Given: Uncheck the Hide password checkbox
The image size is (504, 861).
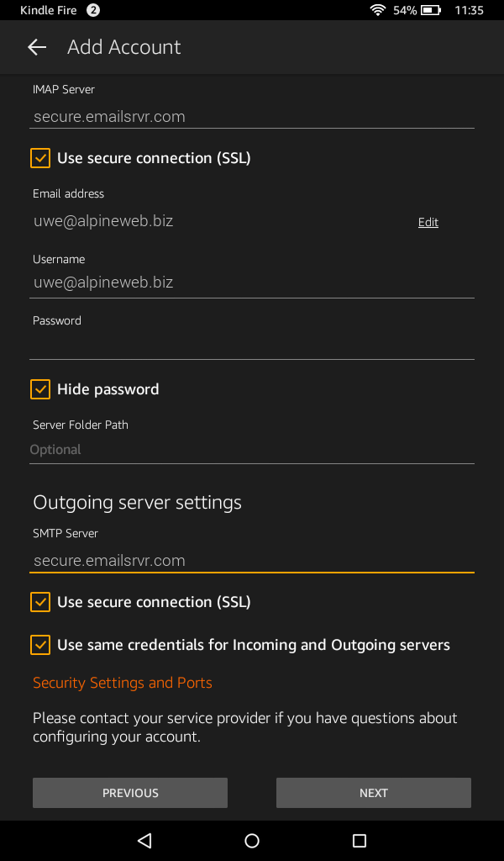Looking at the screenshot, I should [x=40, y=389].
